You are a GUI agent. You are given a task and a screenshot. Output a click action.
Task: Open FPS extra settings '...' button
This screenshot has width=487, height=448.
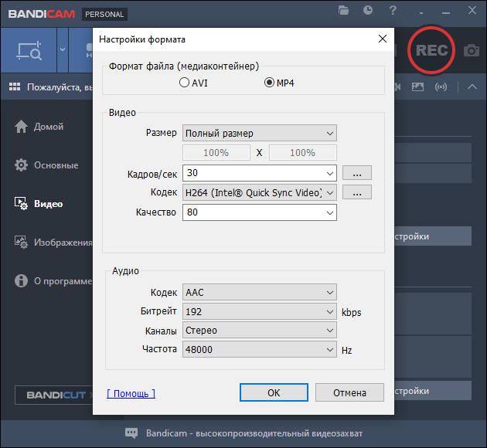click(357, 173)
